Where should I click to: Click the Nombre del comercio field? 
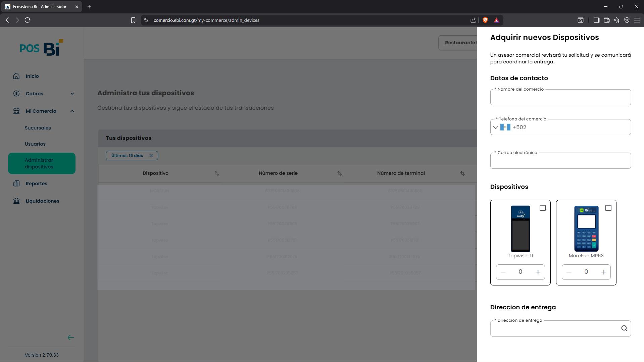pyautogui.click(x=560, y=98)
